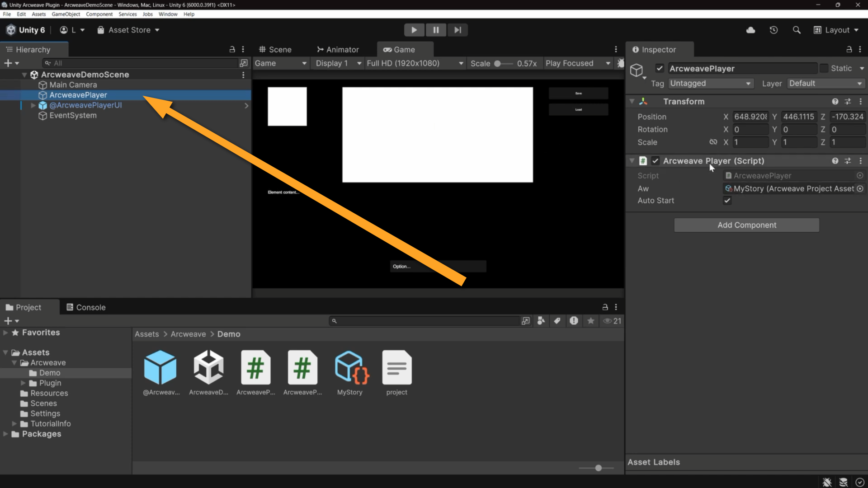Open the global Search magnifier icon
This screenshot has width=868, height=488.
click(x=797, y=30)
